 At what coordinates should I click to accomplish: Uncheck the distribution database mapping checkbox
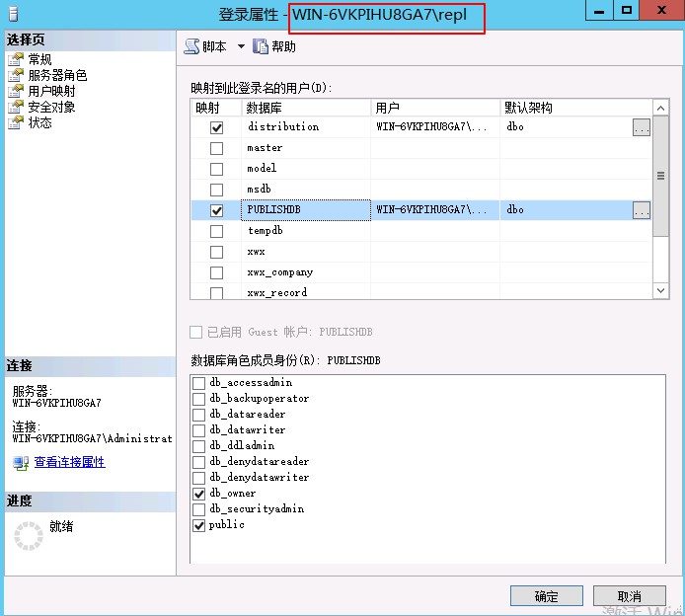(x=216, y=127)
